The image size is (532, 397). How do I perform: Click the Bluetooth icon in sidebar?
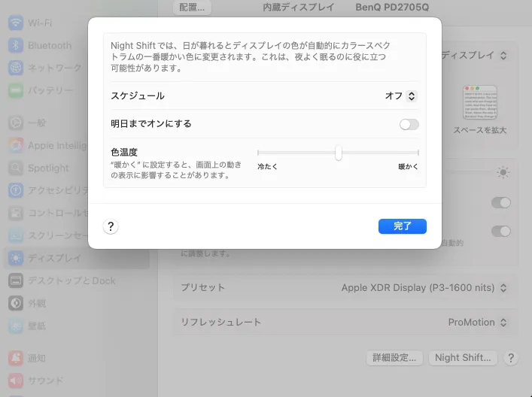click(16, 45)
